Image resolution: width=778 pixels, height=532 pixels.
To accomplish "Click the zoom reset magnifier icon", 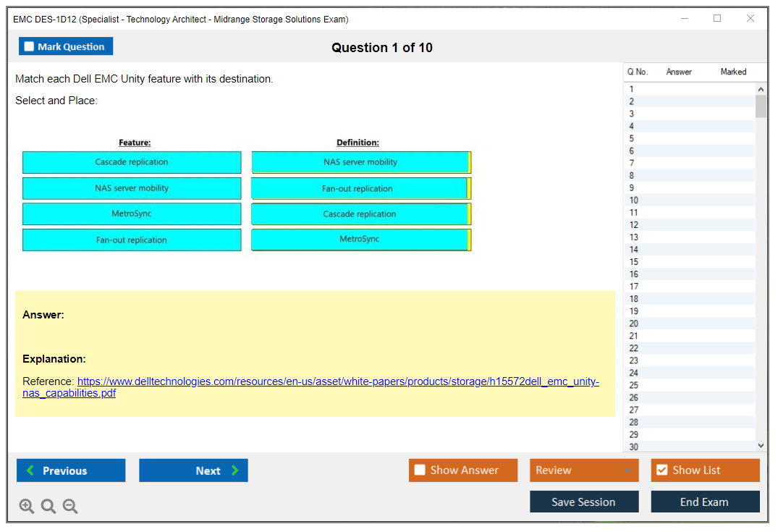I will 48,507.
